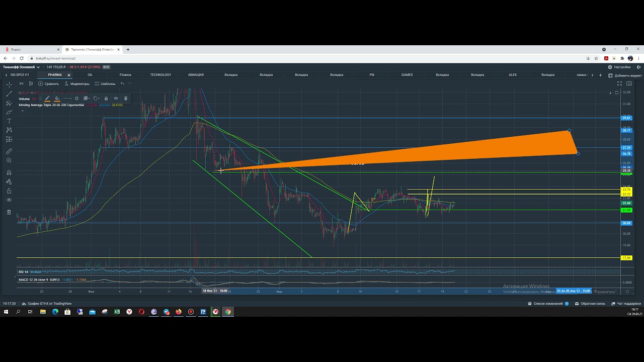Switch to the TECHNOLOGY tab
This screenshot has height=362, width=644.
point(160,75)
